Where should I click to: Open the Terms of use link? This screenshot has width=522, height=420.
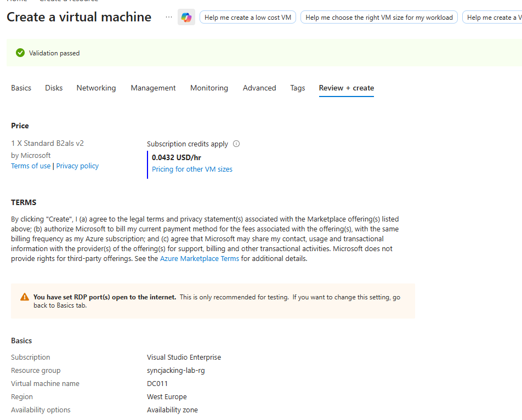31,166
